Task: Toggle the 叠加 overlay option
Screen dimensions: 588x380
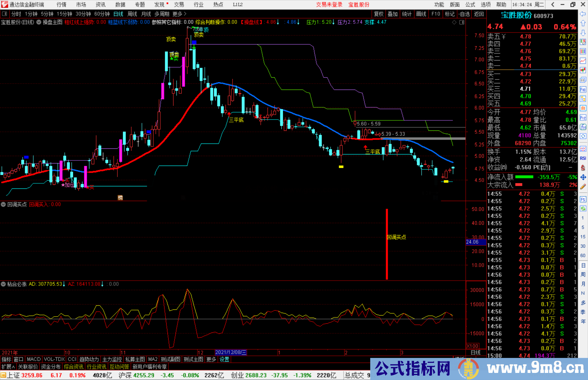Action: [393, 14]
